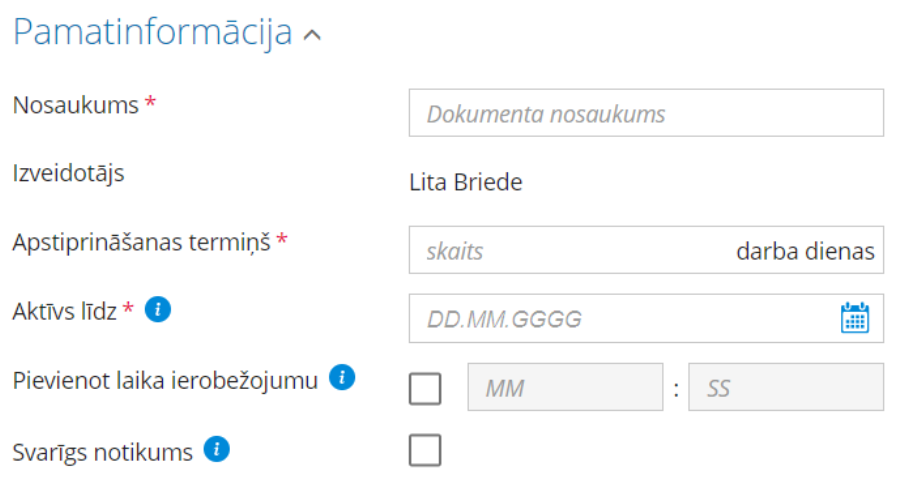Click the Aktīvs līdz label text
Image resolution: width=914 pixels, height=487 pixels.
pyautogui.click(x=65, y=311)
